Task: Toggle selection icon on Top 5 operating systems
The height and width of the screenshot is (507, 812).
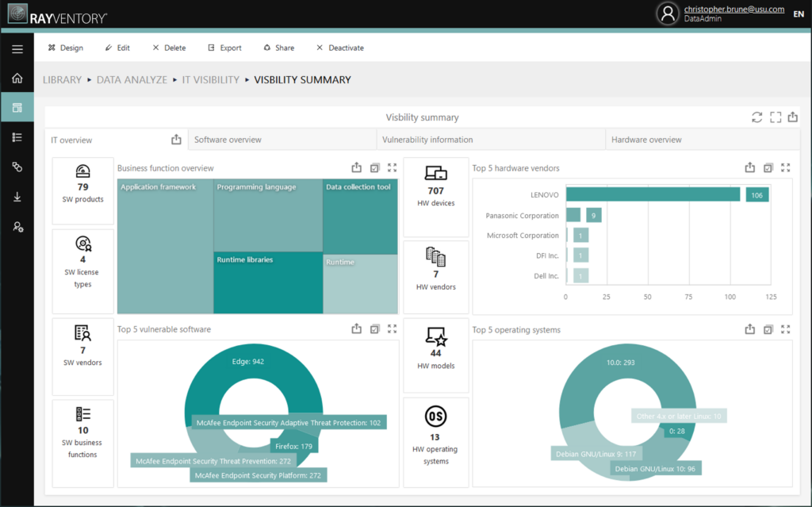Action: (x=768, y=329)
